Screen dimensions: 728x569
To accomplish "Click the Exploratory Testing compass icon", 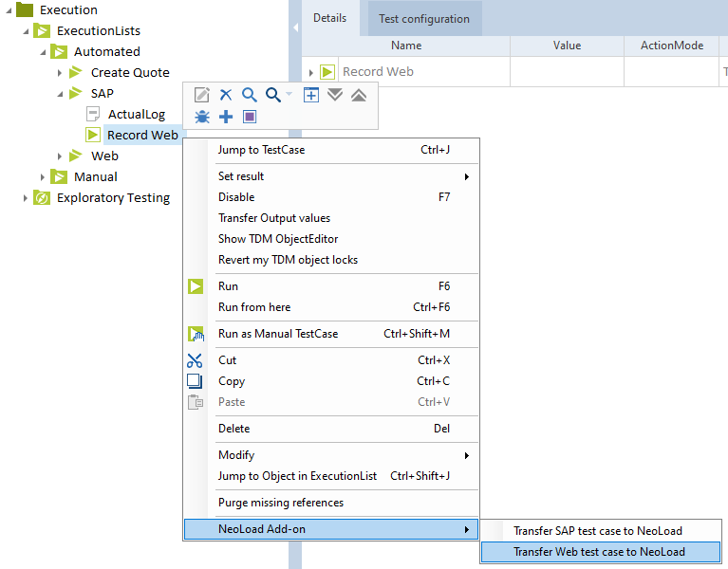I will pyautogui.click(x=42, y=197).
